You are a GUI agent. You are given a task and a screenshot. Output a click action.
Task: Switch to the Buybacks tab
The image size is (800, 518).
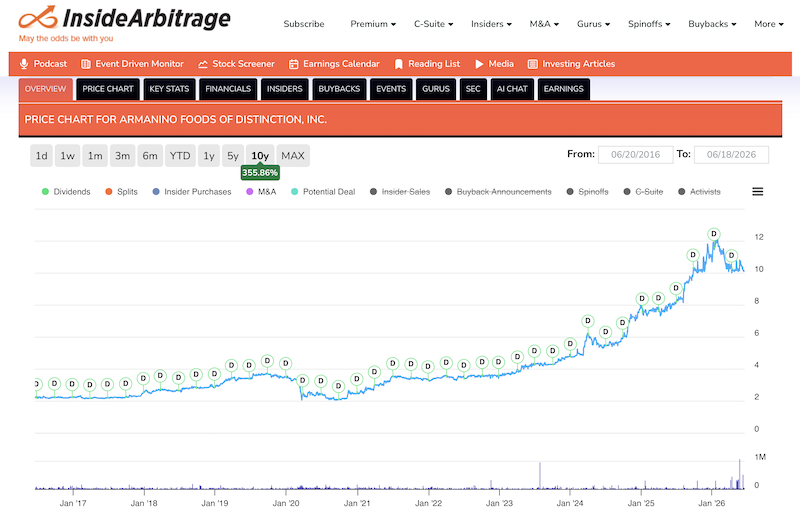coord(339,89)
